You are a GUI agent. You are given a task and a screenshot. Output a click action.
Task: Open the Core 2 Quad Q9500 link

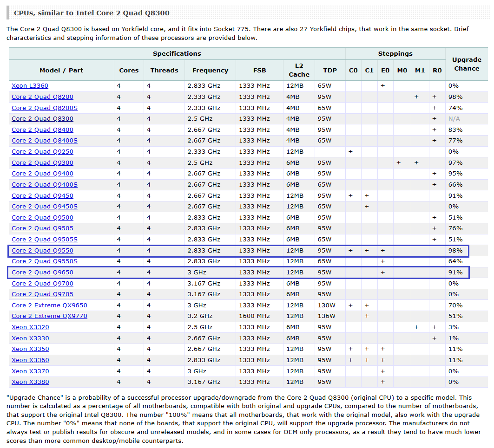[x=43, y=218]
